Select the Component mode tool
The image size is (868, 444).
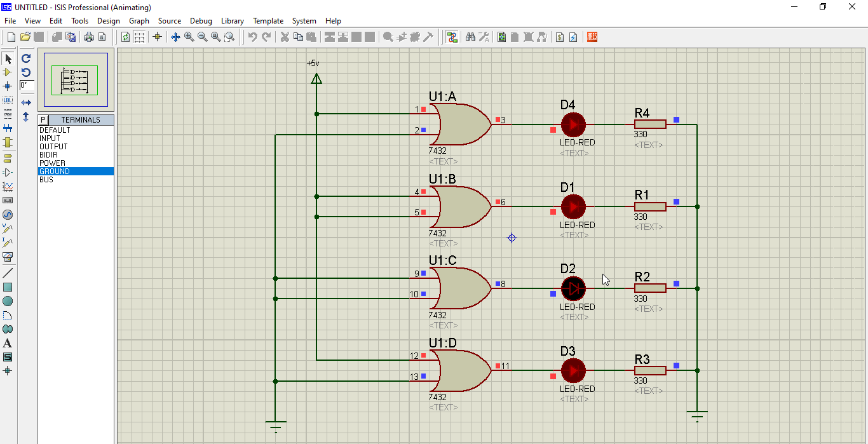tap(8, 72)
